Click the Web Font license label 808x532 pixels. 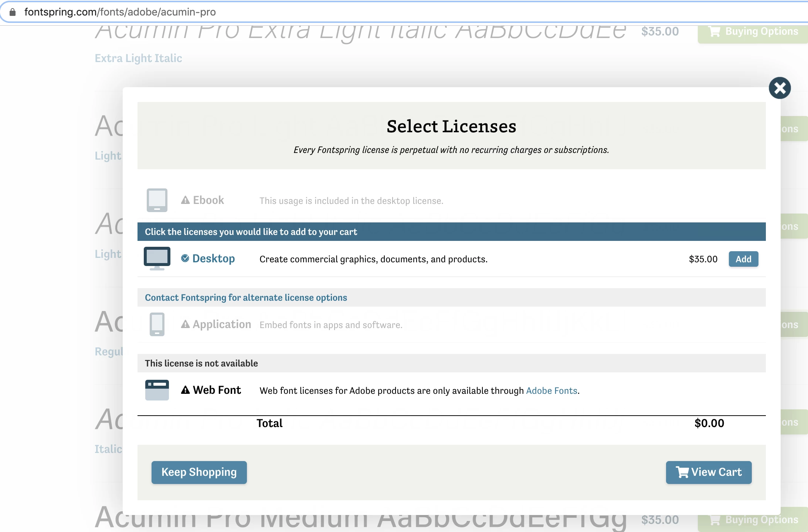[x=217, y=390]
